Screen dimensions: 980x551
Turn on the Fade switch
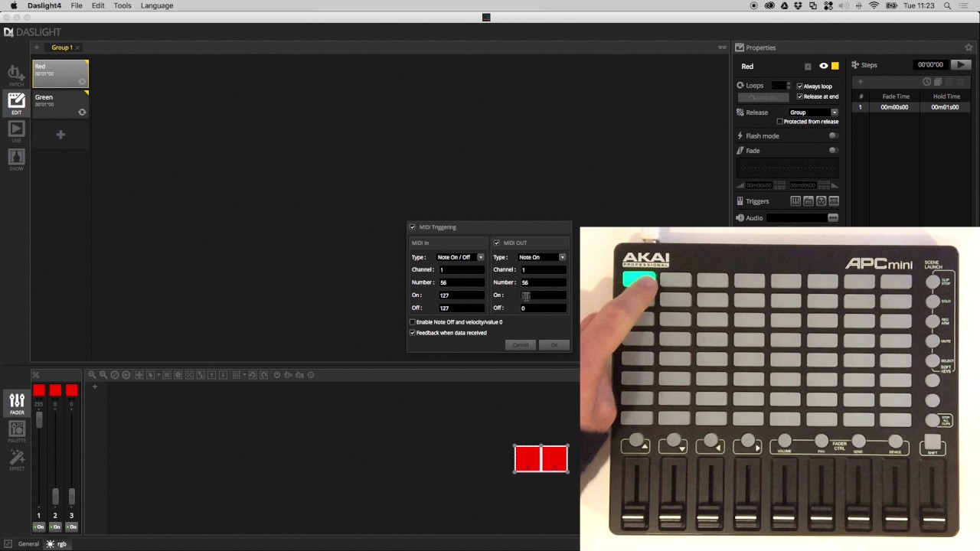pyautogui.click(x=833, y=151)
